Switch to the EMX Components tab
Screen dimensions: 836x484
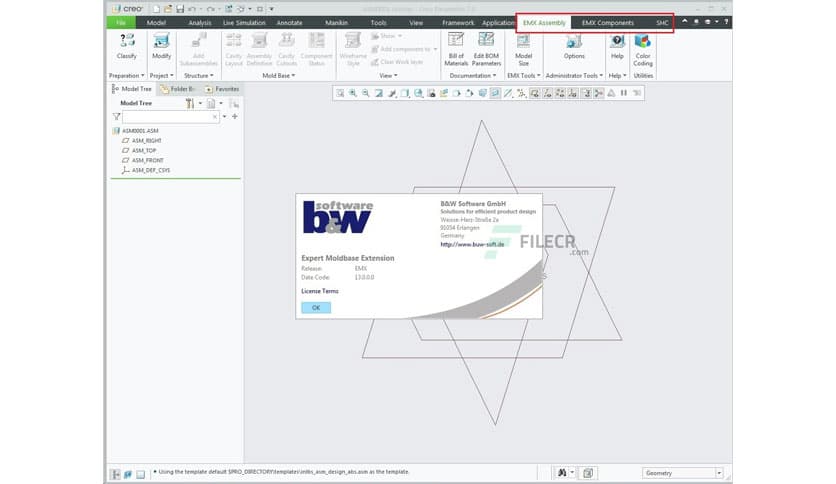(608, 22)
